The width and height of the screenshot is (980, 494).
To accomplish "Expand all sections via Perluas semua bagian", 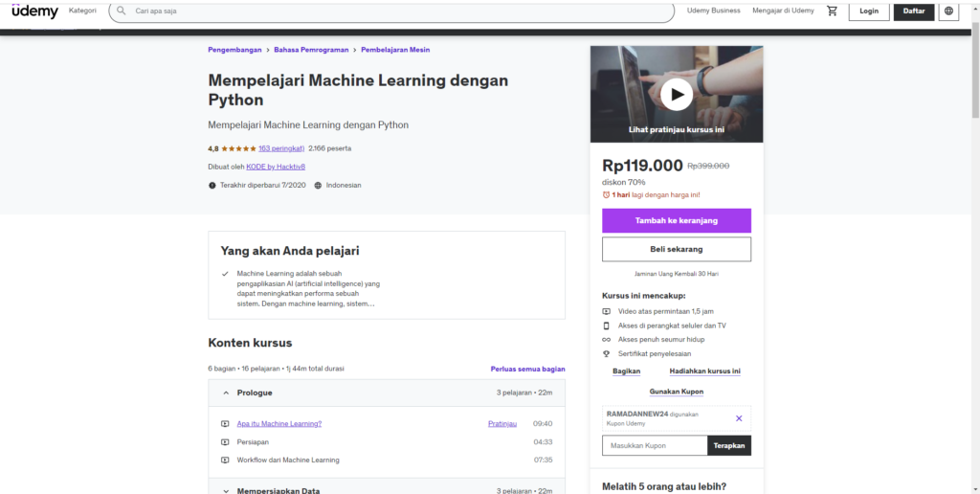I will click(x=527, y=369).
